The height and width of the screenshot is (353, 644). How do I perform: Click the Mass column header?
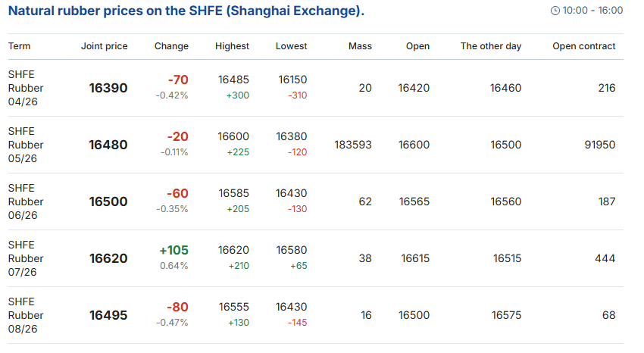(360, 46)
